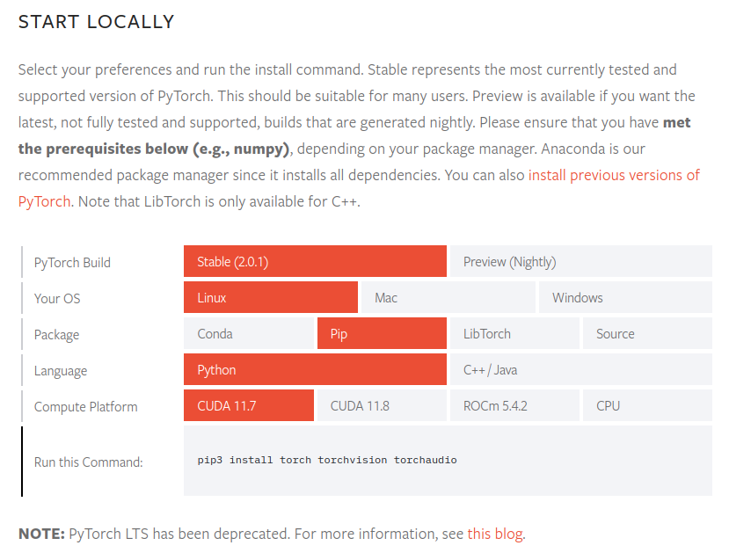Choose Linux as your OS
The height and width of the screenshot is (560, 751).
point(270,298)
